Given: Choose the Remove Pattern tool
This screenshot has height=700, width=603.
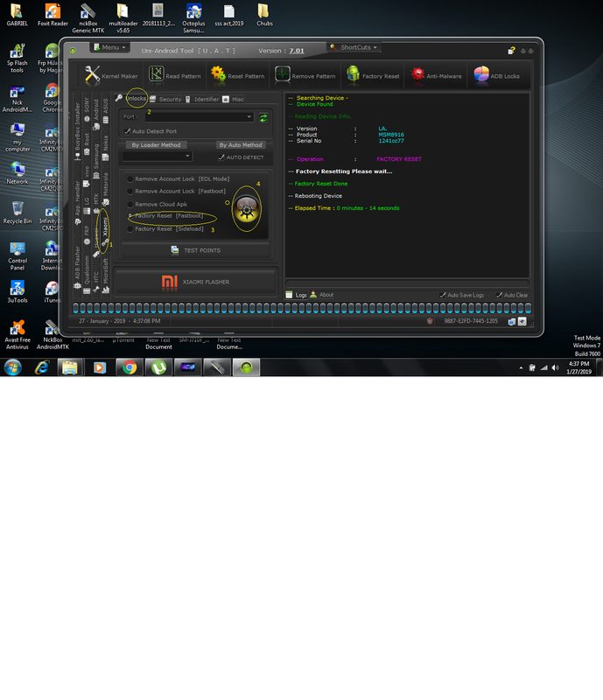Looking at the screenshot, I should pos(305,75).
